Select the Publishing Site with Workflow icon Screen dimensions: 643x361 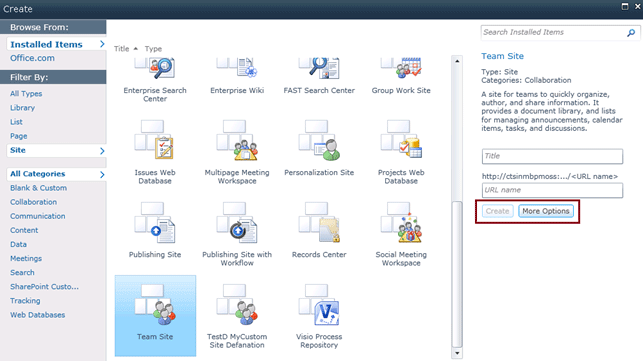pos(237,222)
